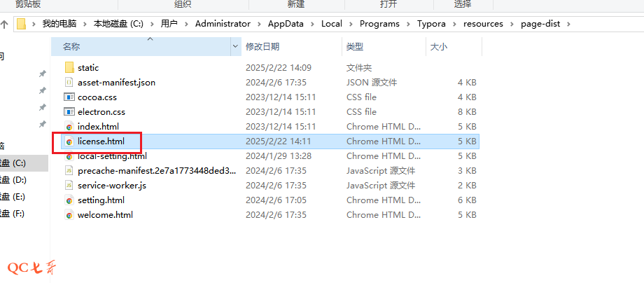Navigate to resources in the address bar

click(x=483, y=24)
